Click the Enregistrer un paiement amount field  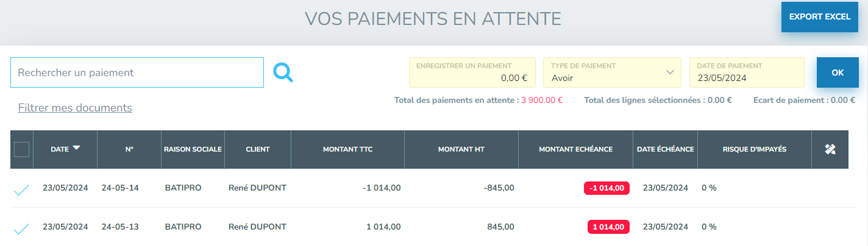coord(472,72)
